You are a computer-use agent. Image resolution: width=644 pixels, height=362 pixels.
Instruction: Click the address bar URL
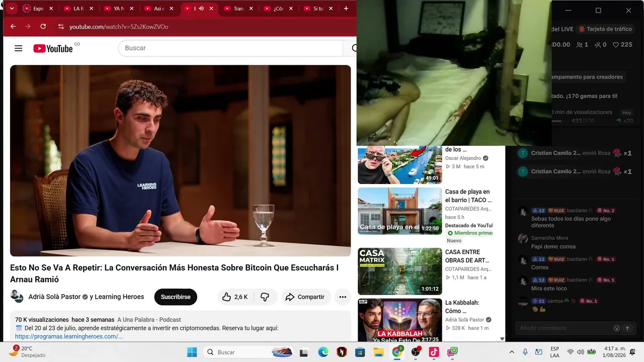(119, 27)
